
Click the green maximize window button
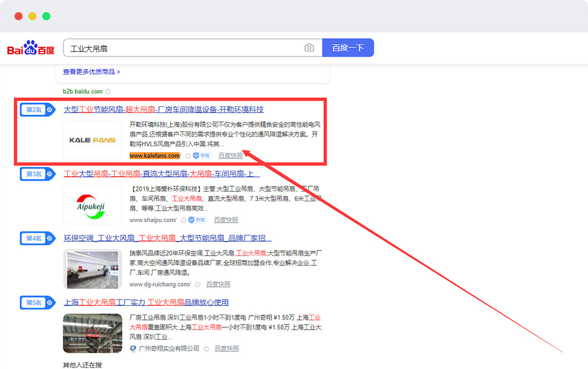[x=46, y=16]
